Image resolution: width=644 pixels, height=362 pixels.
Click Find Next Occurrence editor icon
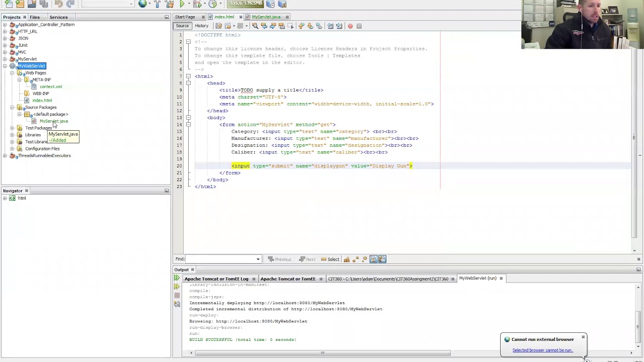273,26
